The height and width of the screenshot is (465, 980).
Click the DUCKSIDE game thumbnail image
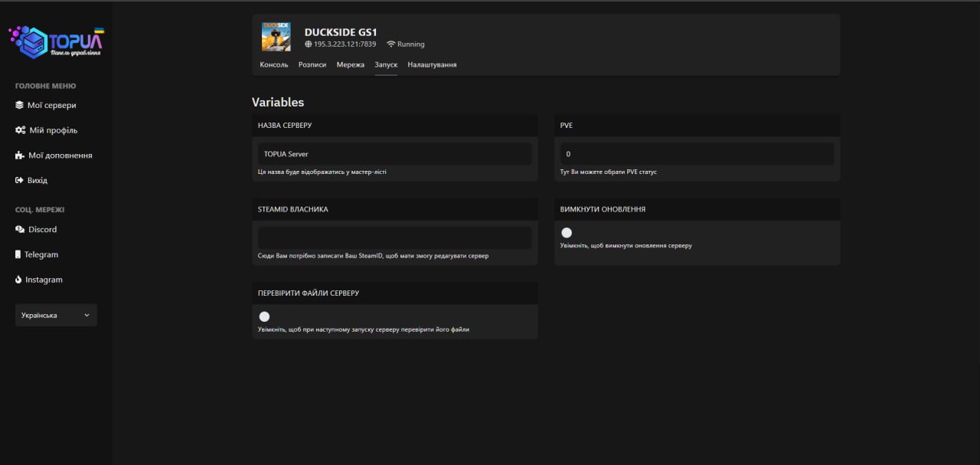click(276, 37)
